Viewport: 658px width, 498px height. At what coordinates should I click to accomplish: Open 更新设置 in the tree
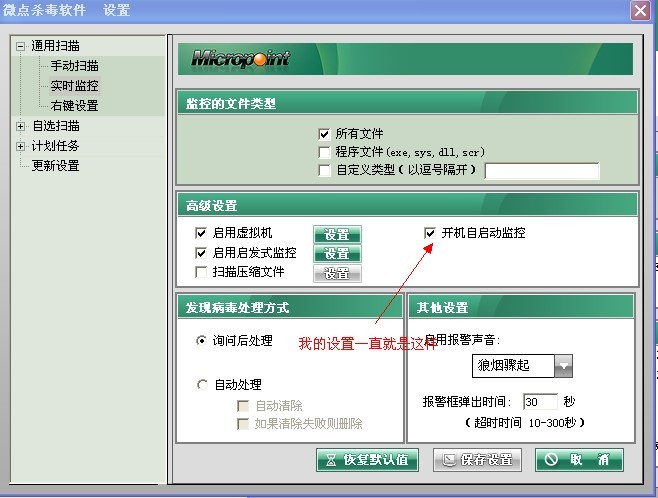(x=55, y=166)
